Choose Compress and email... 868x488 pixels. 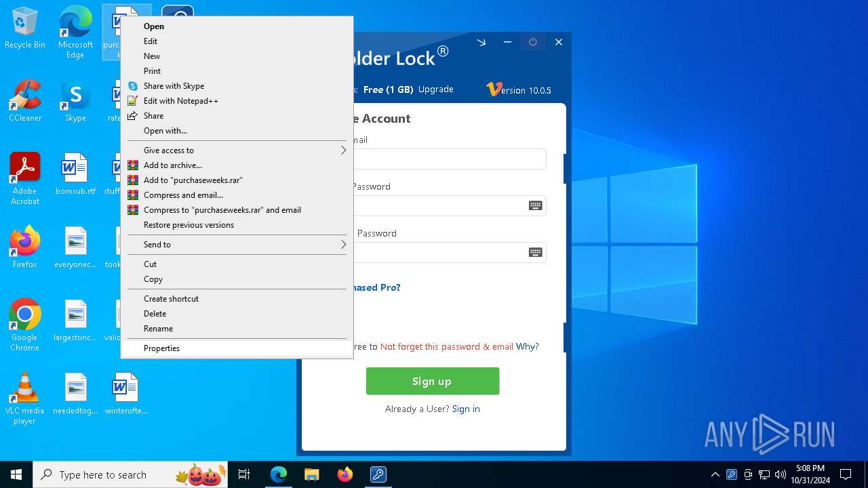(237, 195)
